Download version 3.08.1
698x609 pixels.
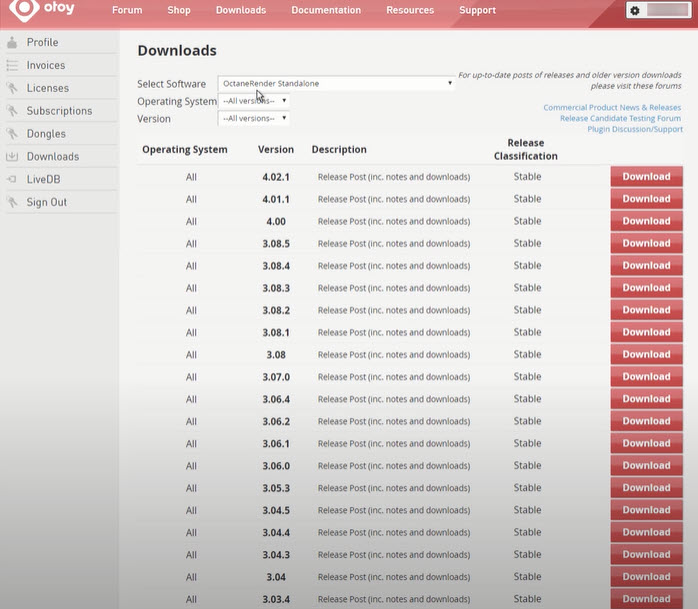click(x=646, y=333)
